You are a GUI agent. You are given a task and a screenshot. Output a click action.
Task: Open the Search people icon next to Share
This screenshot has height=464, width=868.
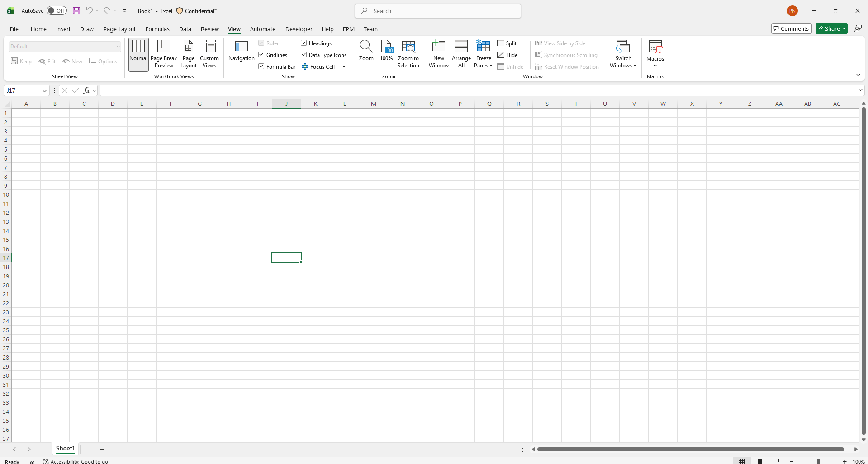pyautogui.click(x=858, y=28)
